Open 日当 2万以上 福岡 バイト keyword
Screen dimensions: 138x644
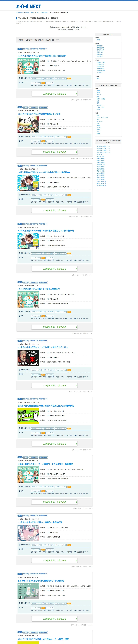[x=103, y=146]
